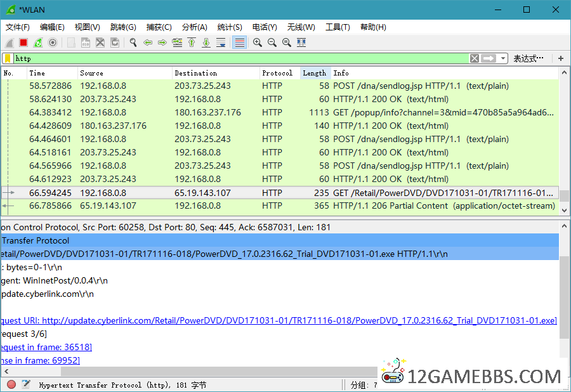This screenshot has height=392, width=571.
Task: Click the 表达式 expression button
Action: coord(528,58)
